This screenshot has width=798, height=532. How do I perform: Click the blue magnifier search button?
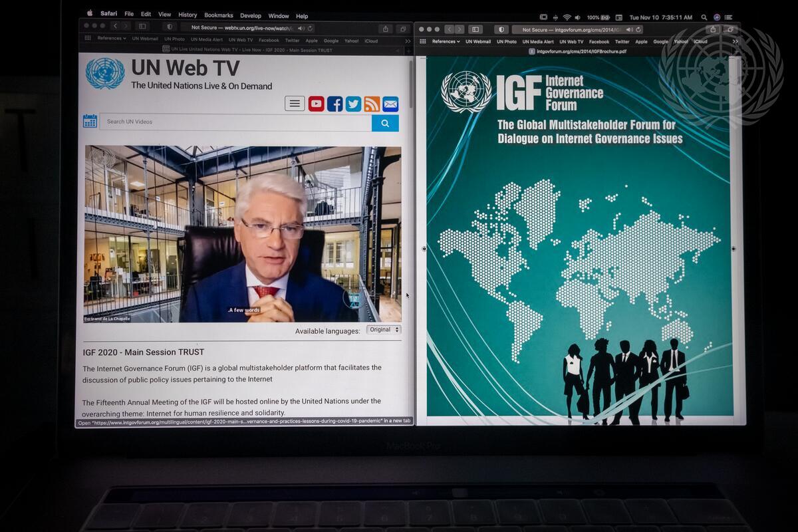(x=385, y=122)
